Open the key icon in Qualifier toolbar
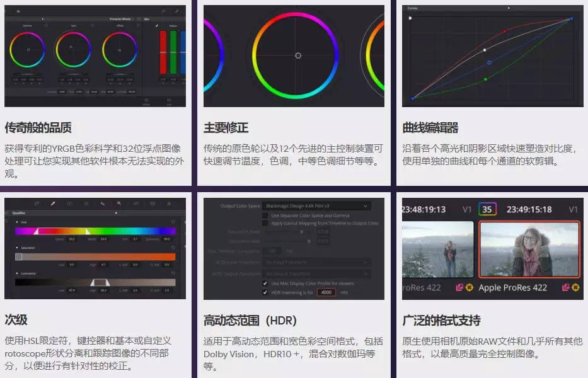The height and width of the screenshot is (378, 588). click(x=135, y=204)
